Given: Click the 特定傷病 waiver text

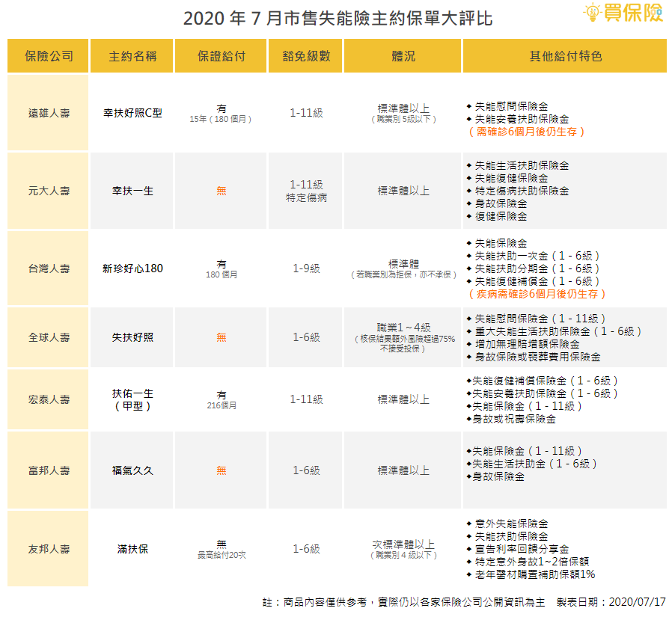Looking at the screenshot, I should 306,197.
